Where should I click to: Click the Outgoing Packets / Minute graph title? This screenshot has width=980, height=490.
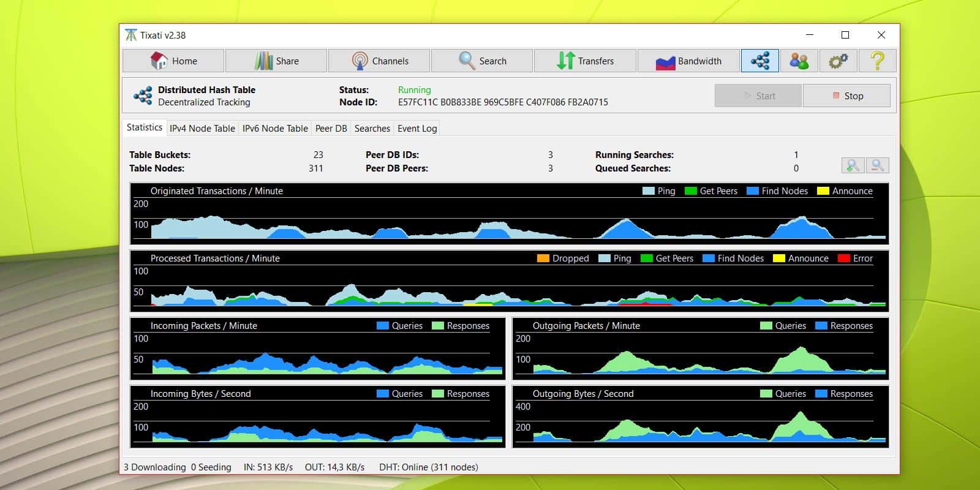(x=586, y=326)
